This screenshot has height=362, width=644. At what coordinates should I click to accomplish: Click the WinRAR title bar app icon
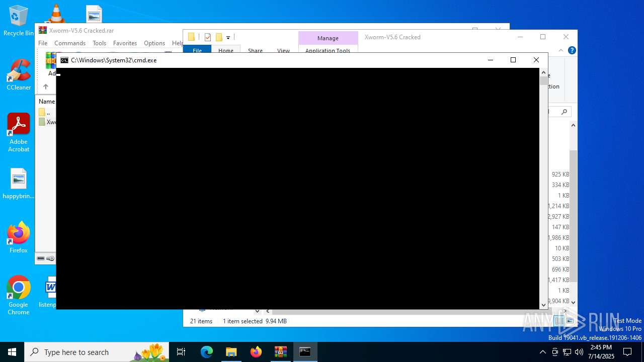[x=43, y=30]
